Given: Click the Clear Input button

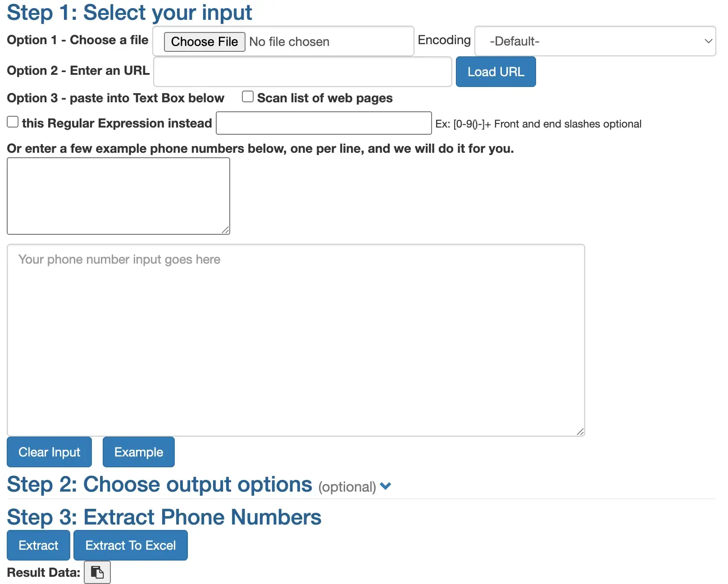Looking at the screenshot, I should point(49,452).
